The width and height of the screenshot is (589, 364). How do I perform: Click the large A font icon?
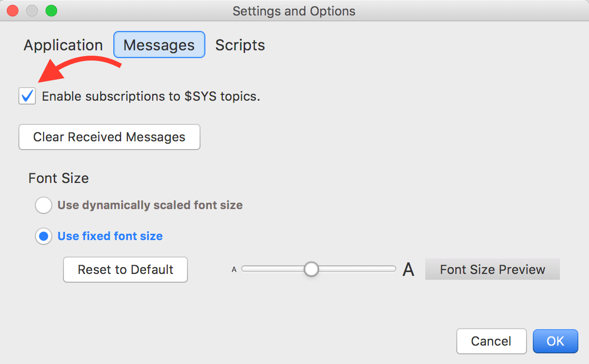coord(409,270)
